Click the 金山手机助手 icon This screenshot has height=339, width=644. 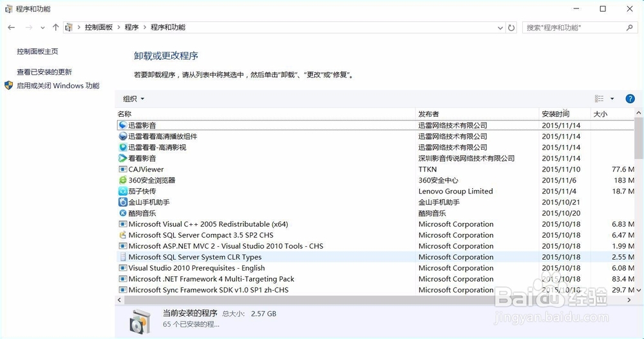(x=122, y=202)
